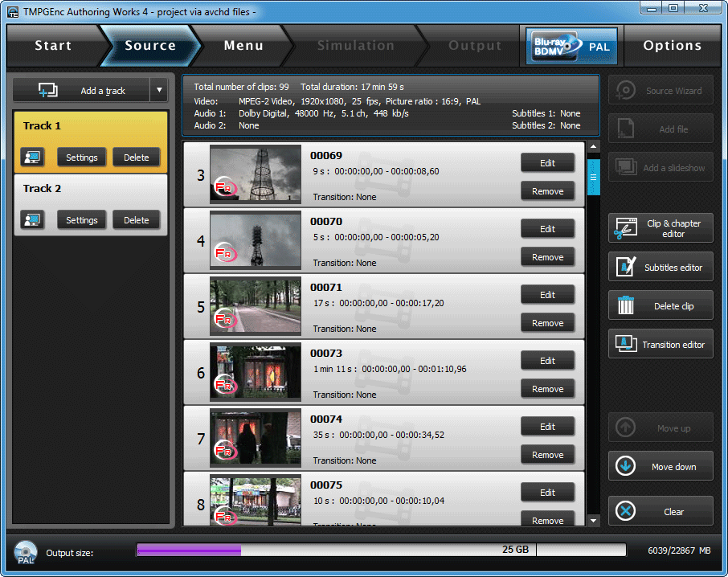728x577 pixels.
Task: Click the '6039/22867 MB' size readout
Action: 679,550
